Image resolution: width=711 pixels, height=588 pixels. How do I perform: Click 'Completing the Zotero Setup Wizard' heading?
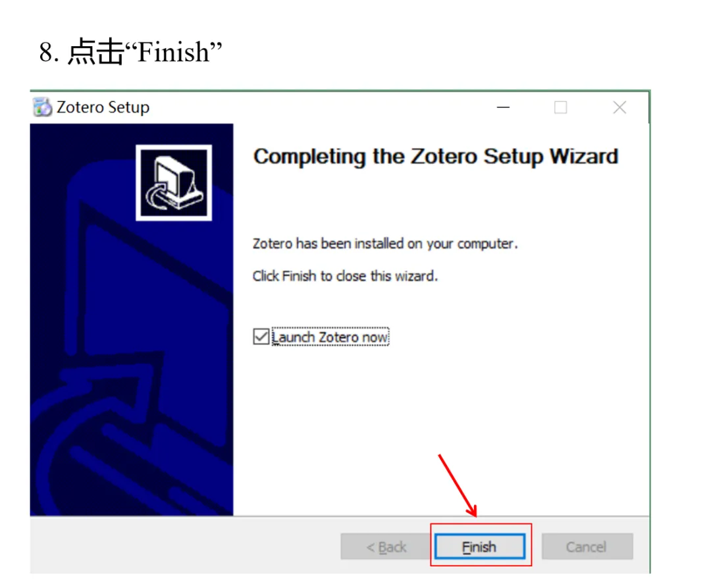(x=435, y=157)
